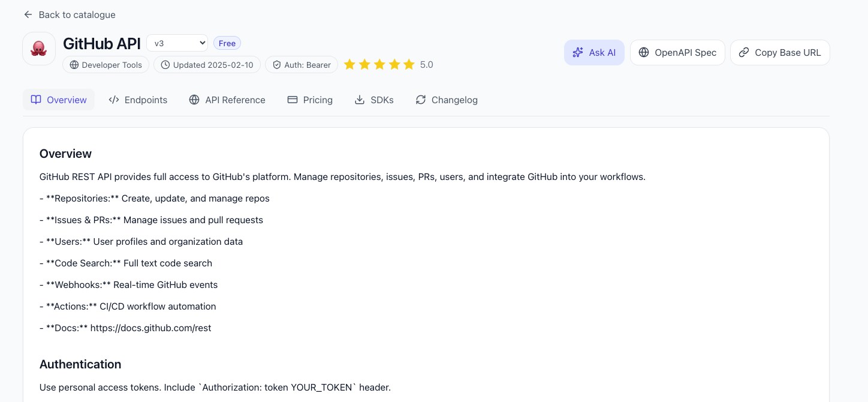Click the globe icon on OpenAPI Spec button
This screenshot has height=402, width=868.
[644, 52]
